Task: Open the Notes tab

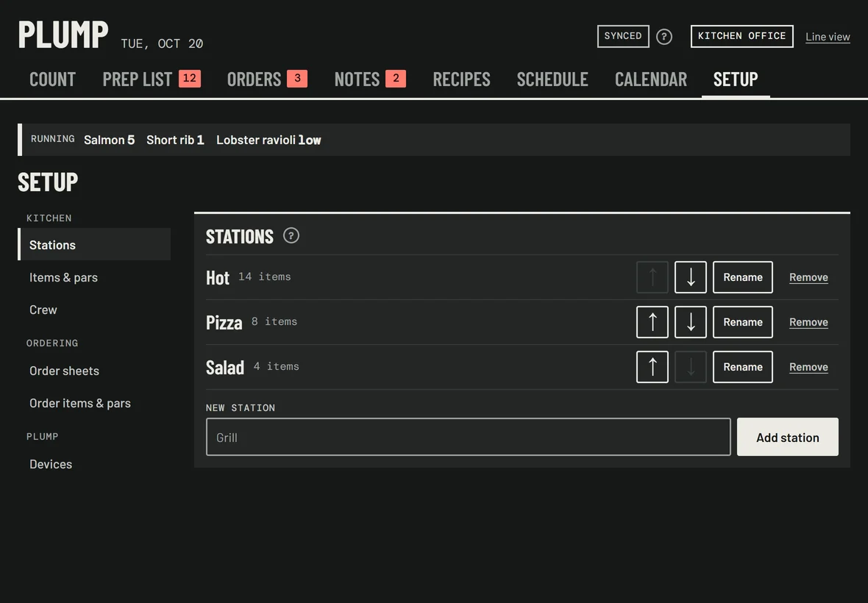Action: pos(370,79)
